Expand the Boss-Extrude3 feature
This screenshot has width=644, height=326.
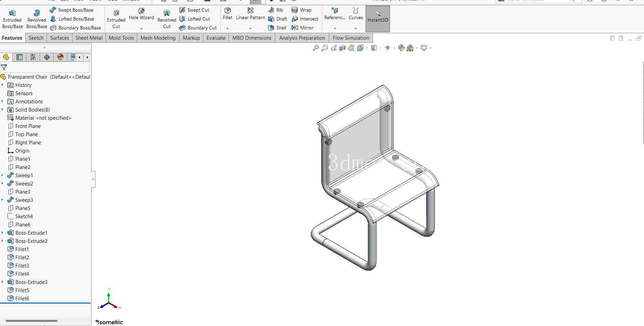pos(3,282)
